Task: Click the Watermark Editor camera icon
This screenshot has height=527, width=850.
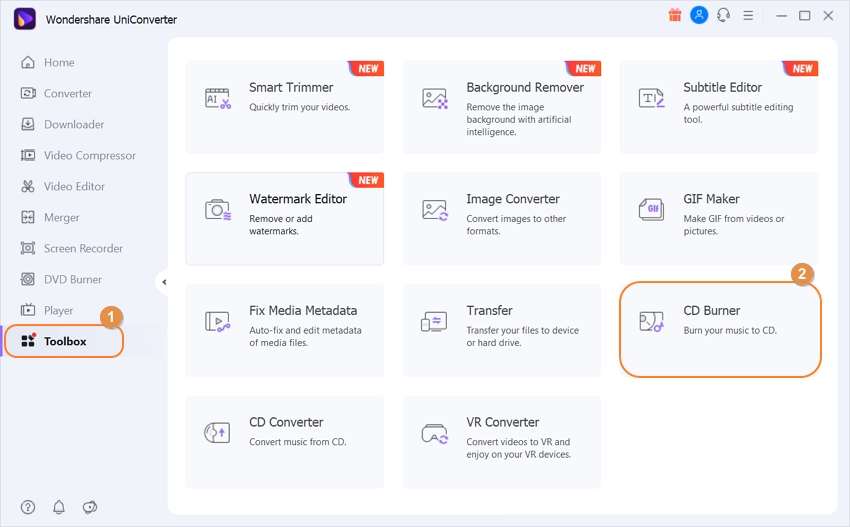Action: pyautogui.click(x=218, y=210)
